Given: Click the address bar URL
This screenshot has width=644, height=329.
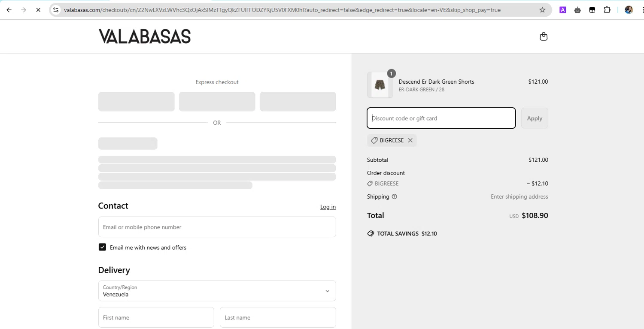Looking at the screenshot, I should (282, 10).
